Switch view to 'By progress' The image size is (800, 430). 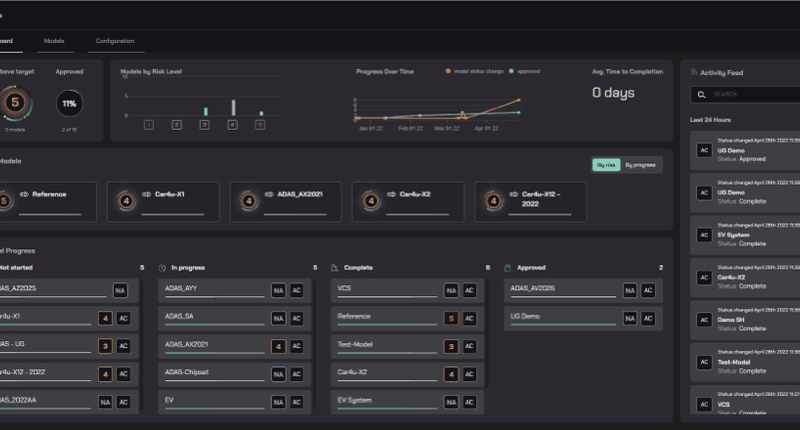coord(640,165)
